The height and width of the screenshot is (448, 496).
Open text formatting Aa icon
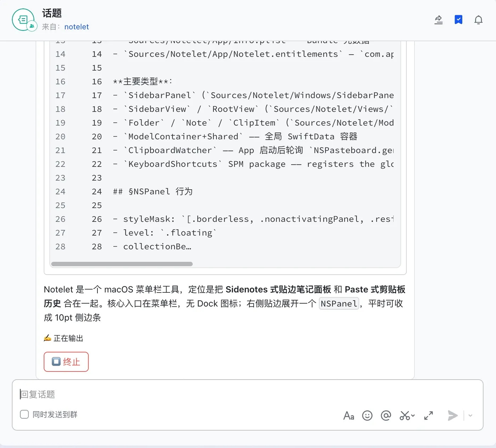[349, 415]
